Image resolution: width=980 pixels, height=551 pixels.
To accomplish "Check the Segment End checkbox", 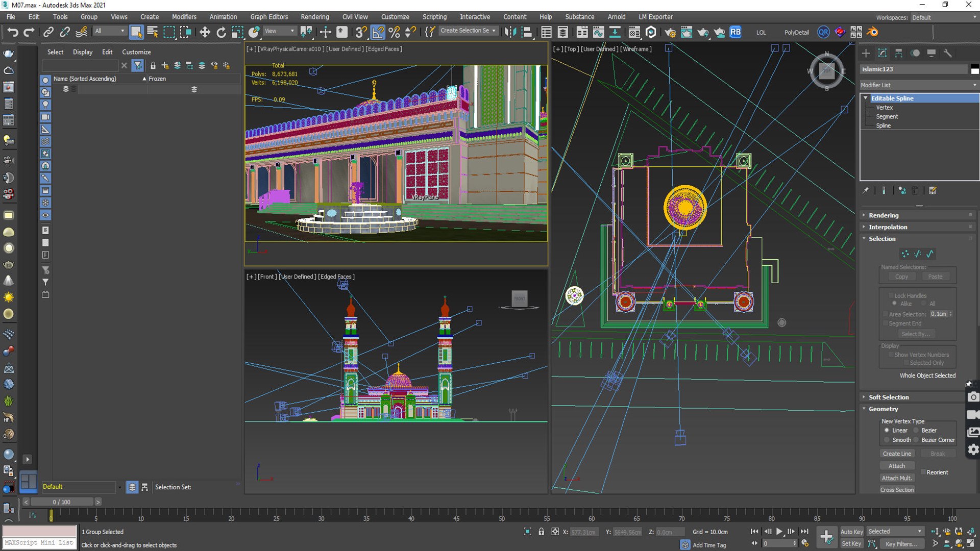I will pos(886,323).
